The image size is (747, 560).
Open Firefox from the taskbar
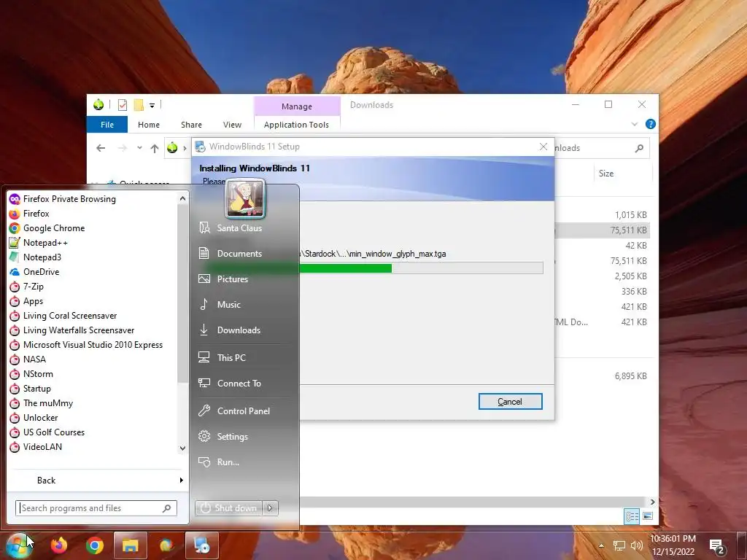click(59, 545)
